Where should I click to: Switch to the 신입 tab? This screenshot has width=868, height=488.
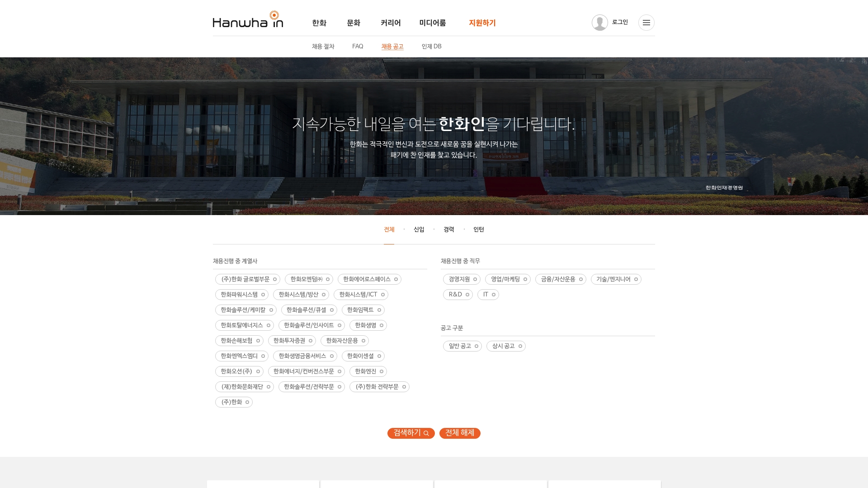click(419, 230)
